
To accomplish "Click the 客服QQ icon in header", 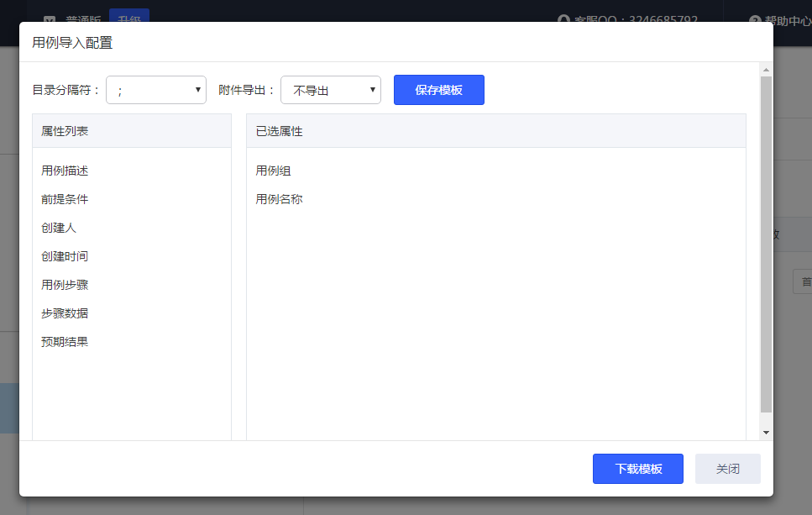I will (564, 20).
